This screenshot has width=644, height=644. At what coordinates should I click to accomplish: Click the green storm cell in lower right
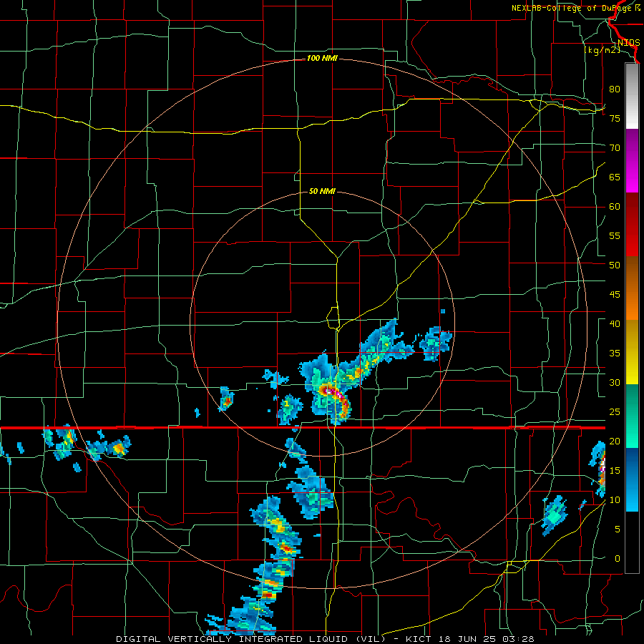(554, 515)
